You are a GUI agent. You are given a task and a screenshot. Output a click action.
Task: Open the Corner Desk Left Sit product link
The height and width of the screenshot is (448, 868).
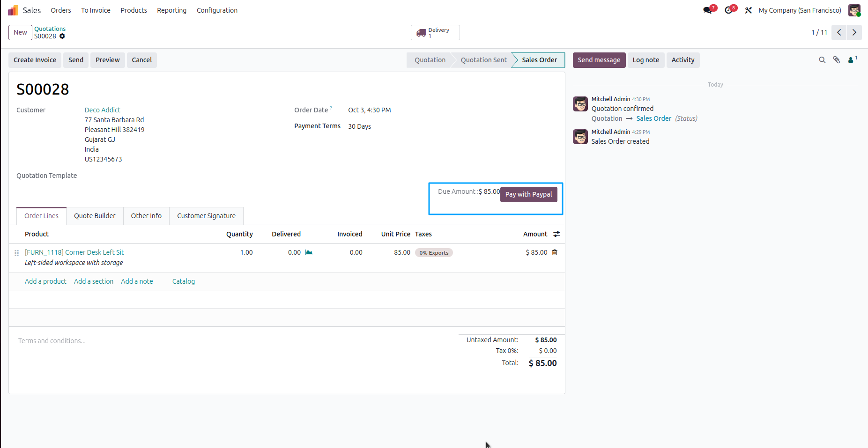(74, 252)
